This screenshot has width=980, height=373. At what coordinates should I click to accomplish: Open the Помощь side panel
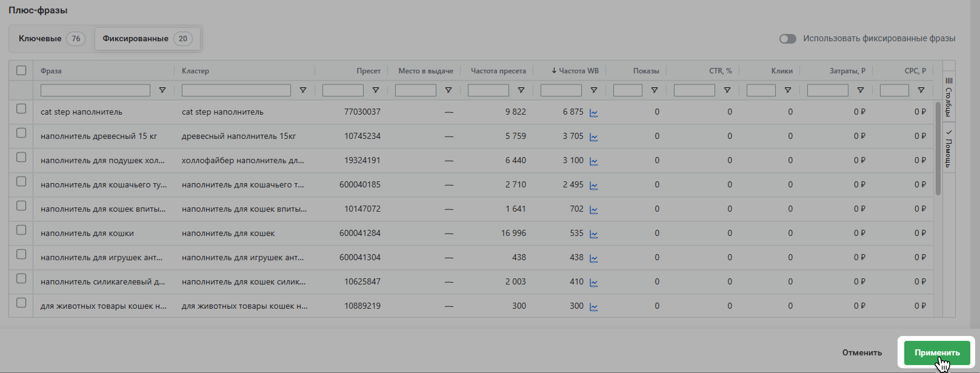(x=949, y=148)
